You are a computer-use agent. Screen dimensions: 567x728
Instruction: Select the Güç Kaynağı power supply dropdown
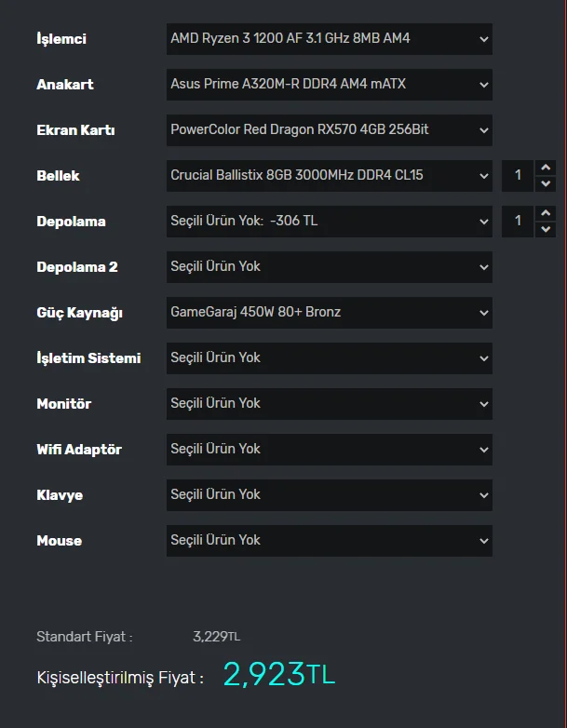pyautogui.click(x=329, y=313)
